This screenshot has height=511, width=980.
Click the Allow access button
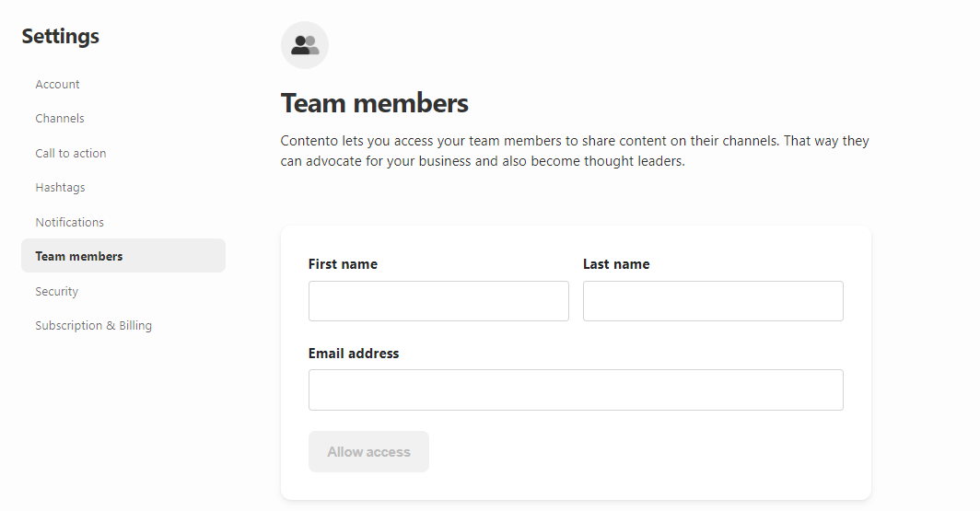pyautogui.click(x=368, y=452)
